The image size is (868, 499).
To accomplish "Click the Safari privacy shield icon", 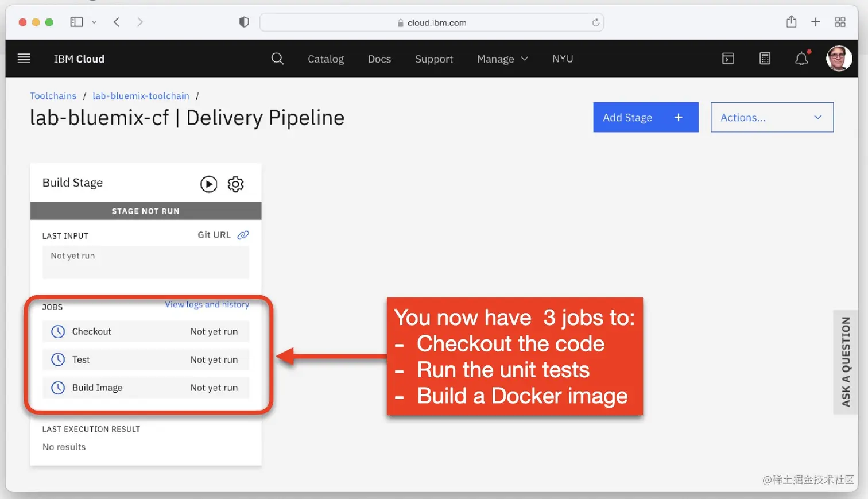I will click(244, 22).
